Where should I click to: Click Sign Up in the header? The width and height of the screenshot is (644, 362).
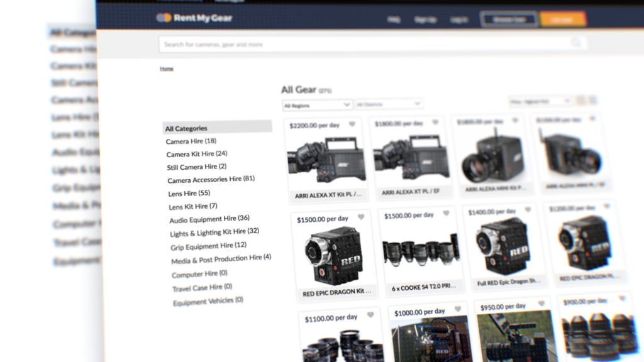(425, 19)
